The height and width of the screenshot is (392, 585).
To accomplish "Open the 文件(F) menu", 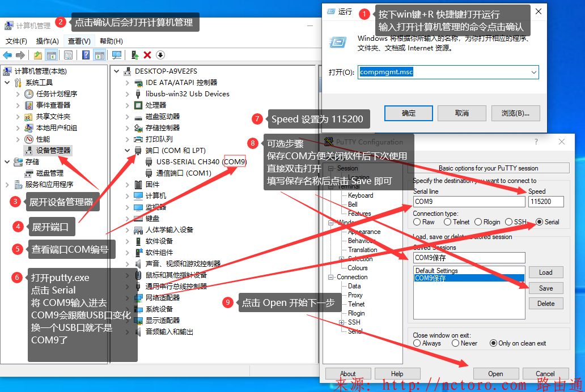I will pyautogui.click(x=16, y=41).
